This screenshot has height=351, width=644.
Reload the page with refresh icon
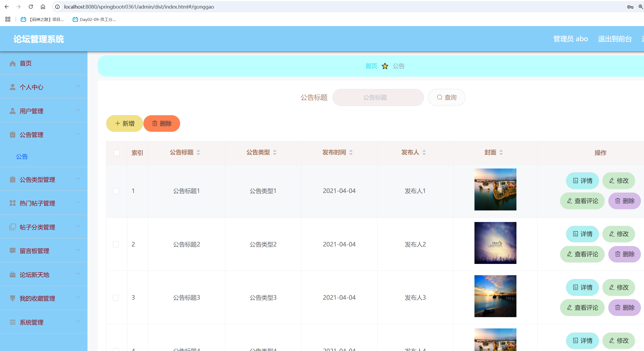[x=31, y=7]
